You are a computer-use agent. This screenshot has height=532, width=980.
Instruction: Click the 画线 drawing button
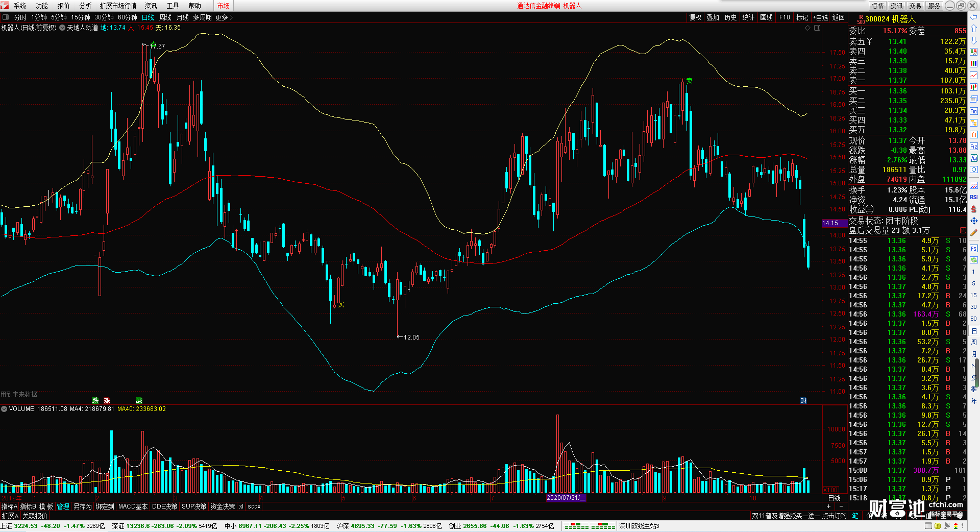point(767,17)
